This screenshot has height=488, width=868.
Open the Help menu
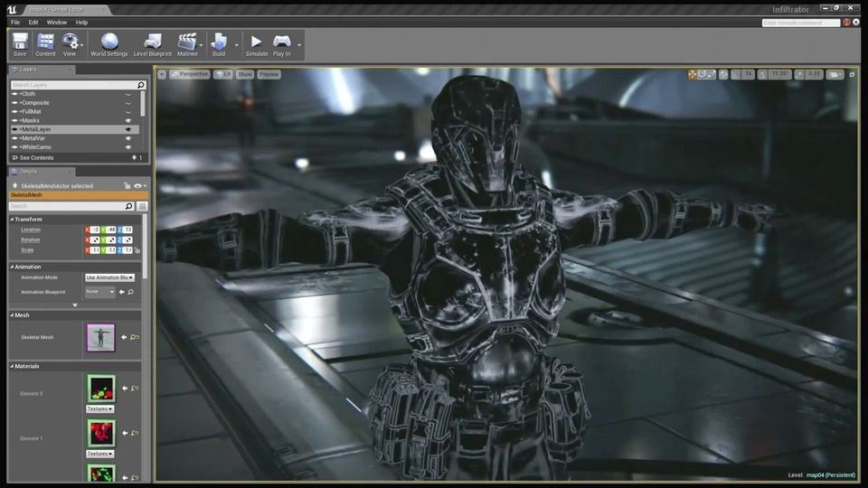point(81,23)
